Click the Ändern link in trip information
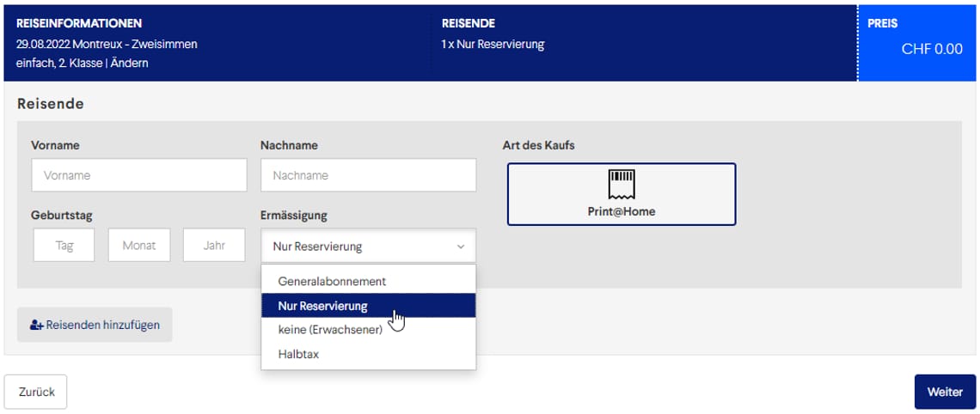 coord(129,64)
